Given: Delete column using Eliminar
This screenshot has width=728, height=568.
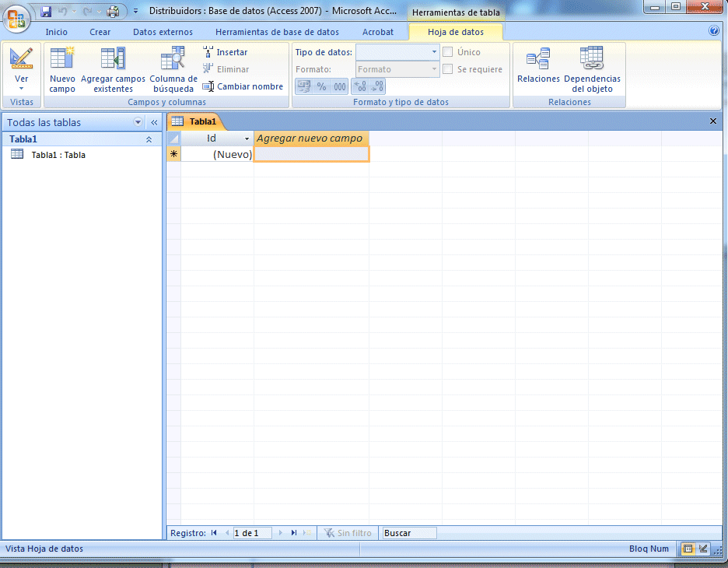Looking at the screenshot, I should point(226,69).
